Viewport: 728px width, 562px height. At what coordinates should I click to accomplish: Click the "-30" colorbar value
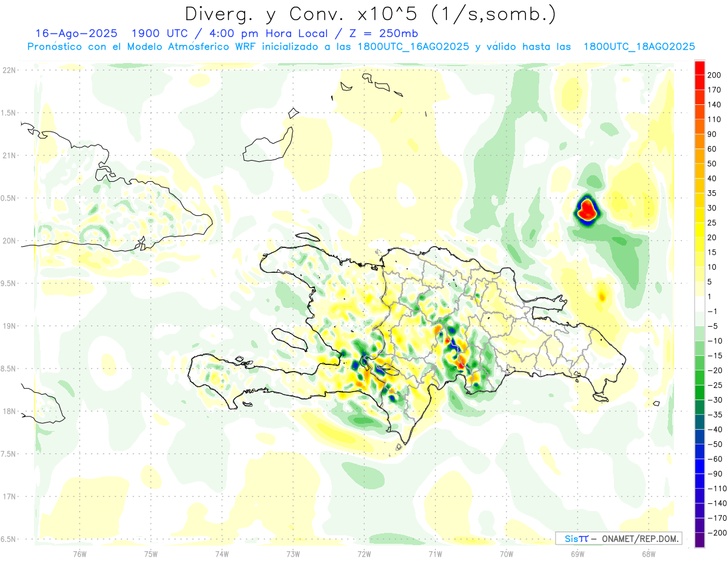(x=716, y=400)
